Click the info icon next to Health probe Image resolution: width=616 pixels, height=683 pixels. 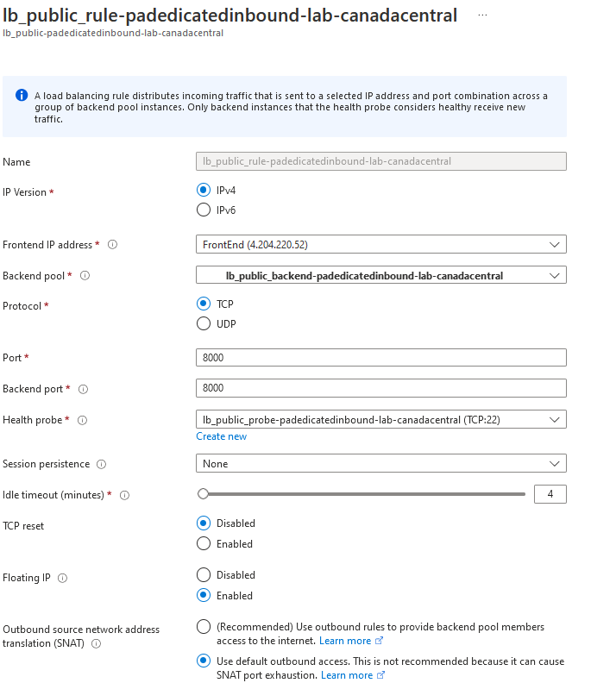pos(82,420)
